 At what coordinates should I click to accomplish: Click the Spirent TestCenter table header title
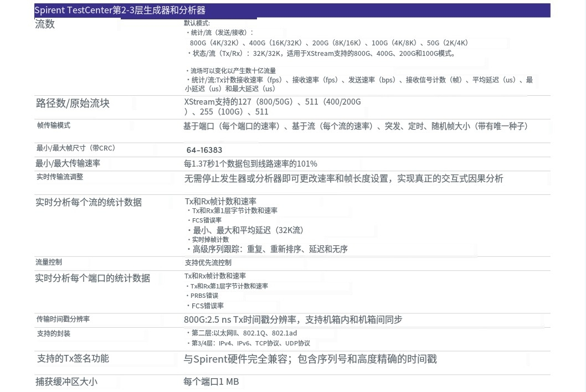[120, 11]
